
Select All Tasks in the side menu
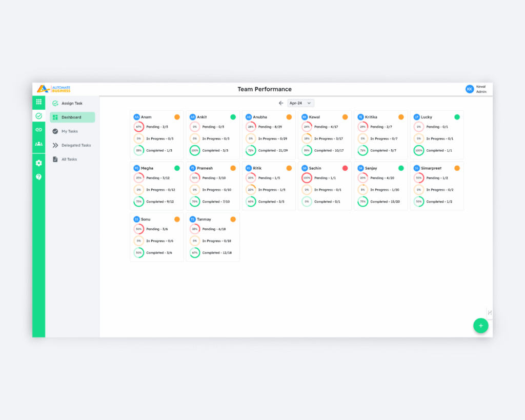(69, 159)
